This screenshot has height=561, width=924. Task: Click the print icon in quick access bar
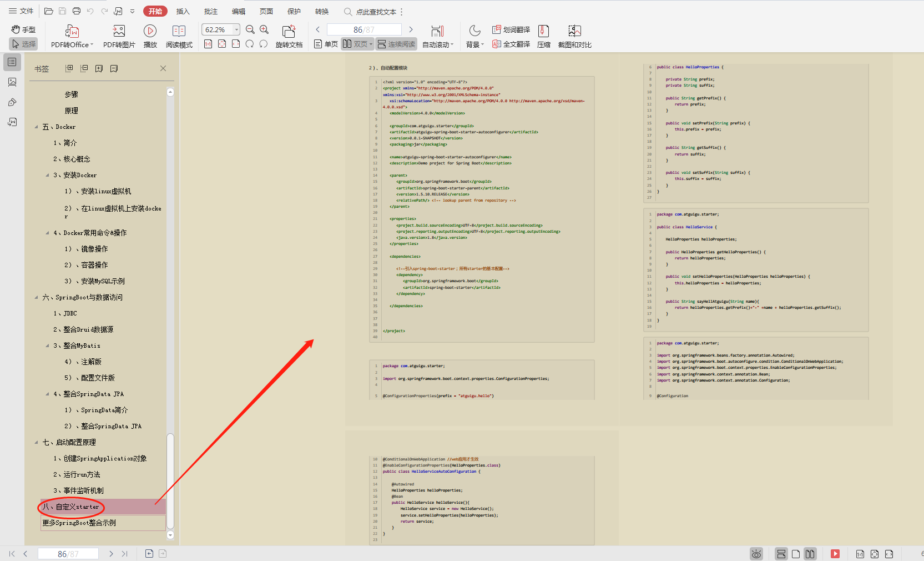coord(77,11)
